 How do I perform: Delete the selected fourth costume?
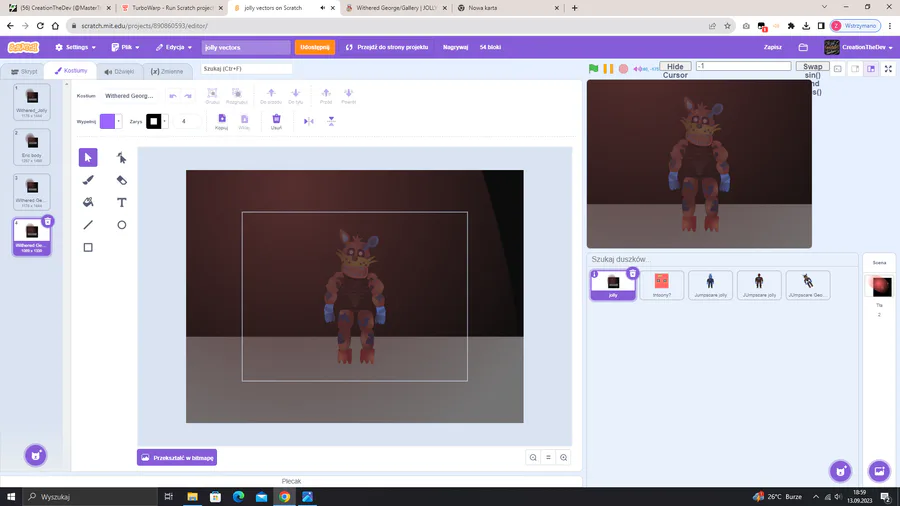click(48, 221)
